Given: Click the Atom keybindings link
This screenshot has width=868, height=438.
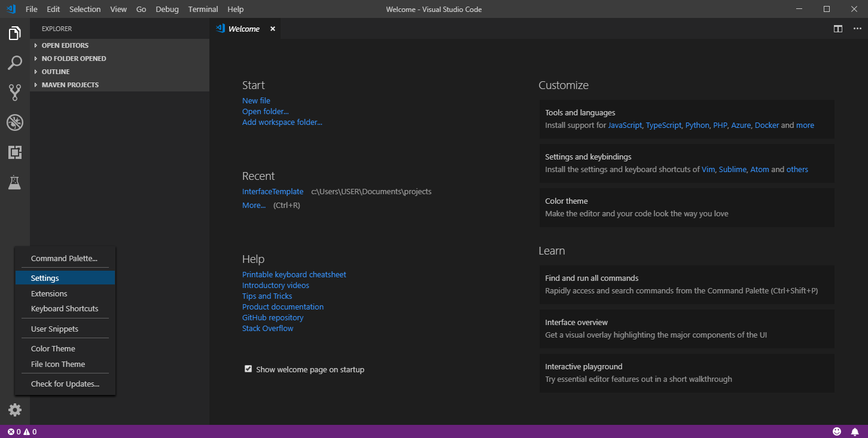Looking at the screenshot, I should (x=760, y=170).
